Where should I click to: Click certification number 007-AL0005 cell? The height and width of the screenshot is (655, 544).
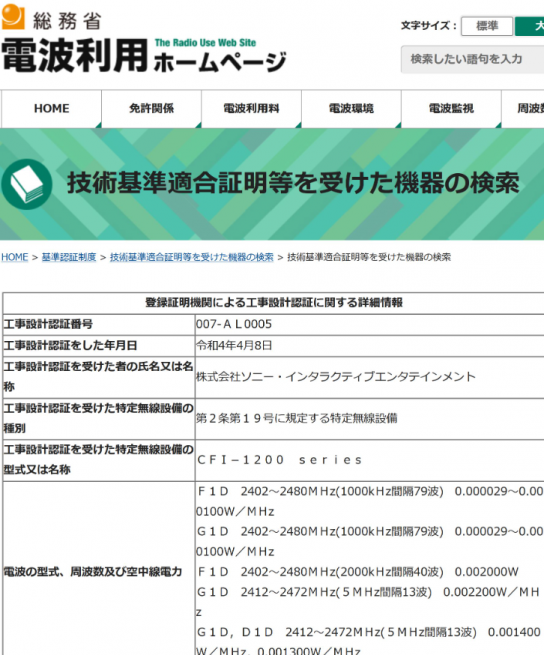pos(369,324)
